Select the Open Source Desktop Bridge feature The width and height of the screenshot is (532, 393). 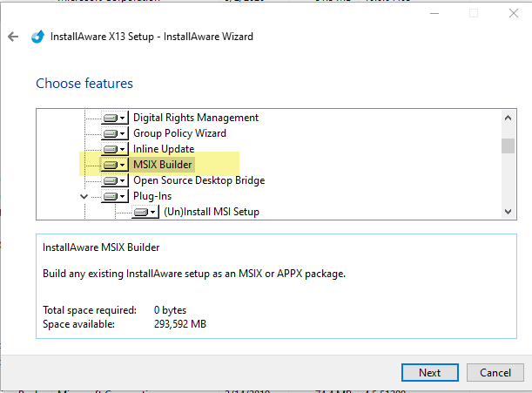click(x=199, y=180)
